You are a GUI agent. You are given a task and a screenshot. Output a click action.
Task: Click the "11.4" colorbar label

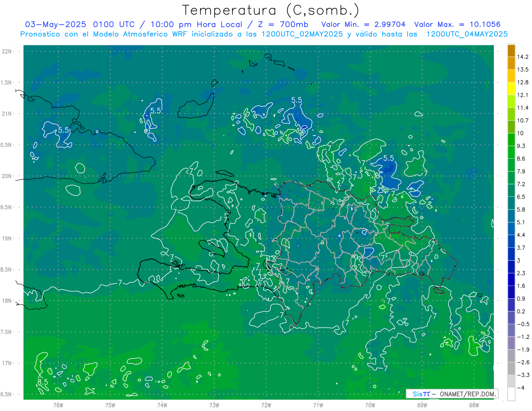coord(523,108)
